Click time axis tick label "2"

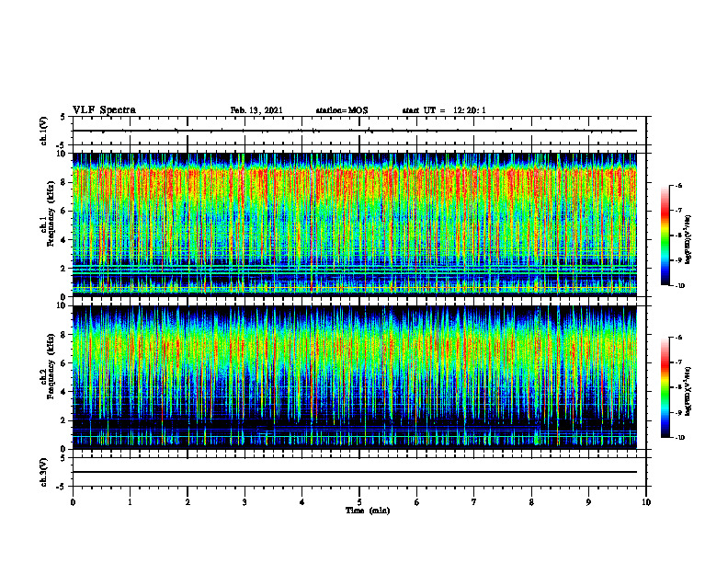pos(188,502)
